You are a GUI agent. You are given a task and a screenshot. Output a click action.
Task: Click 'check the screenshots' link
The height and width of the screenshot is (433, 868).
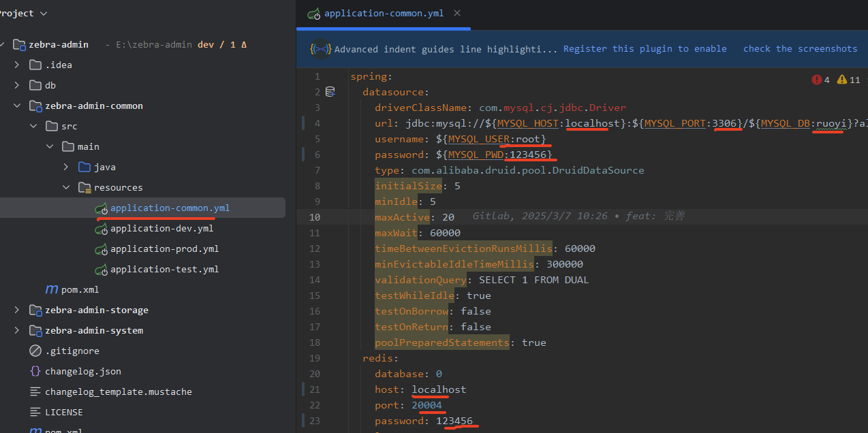pyautogui.click(x=800, y=48)
